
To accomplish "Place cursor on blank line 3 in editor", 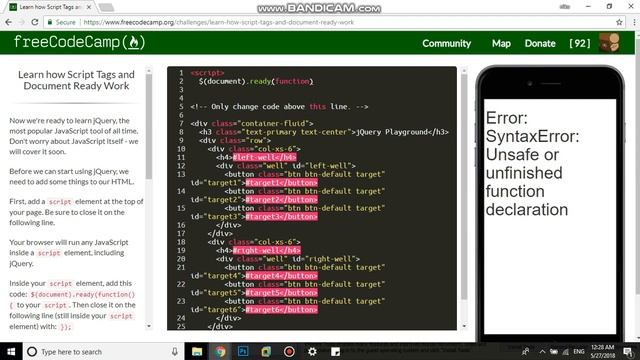I will coord(318,90).
